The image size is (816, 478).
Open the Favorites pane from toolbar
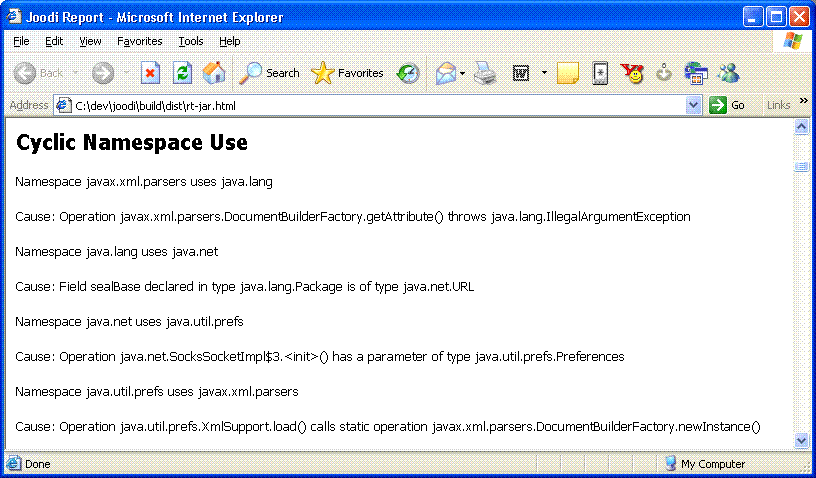(x=347, y=73)
